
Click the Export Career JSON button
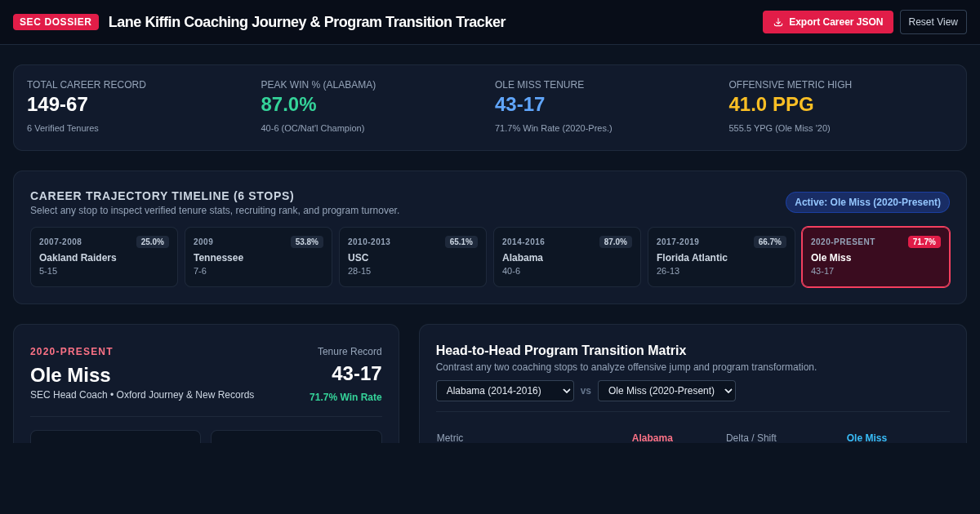tap(828, 22)
